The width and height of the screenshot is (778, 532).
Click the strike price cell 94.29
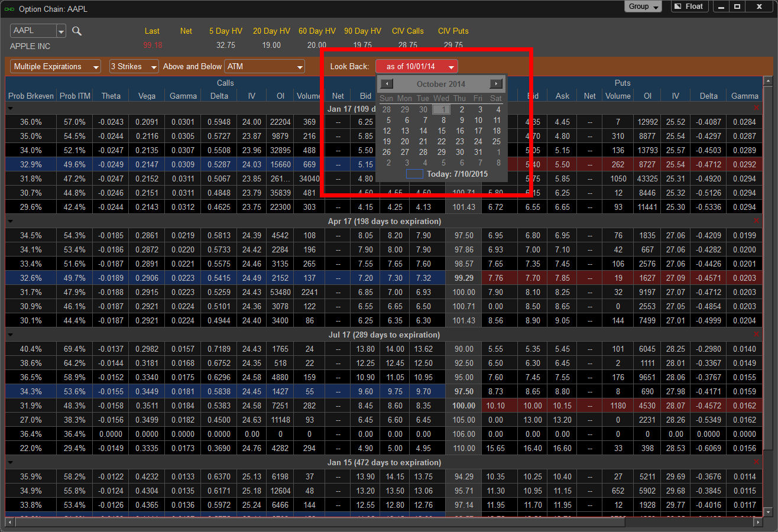point(463,476)
